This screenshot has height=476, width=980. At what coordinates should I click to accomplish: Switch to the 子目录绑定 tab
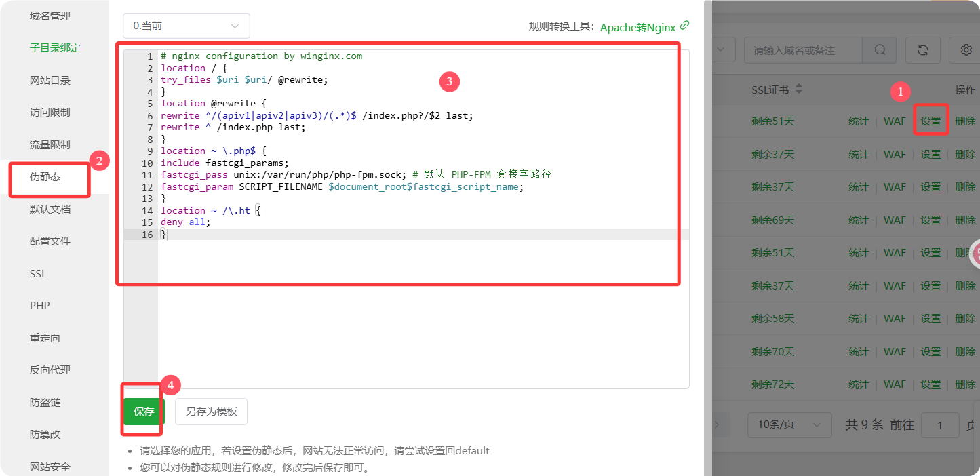pos(55,48)
